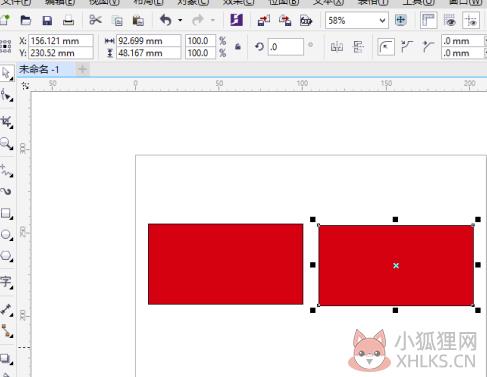Toggle show guidelines button
The image size is (487, 377).
point(471,21)
